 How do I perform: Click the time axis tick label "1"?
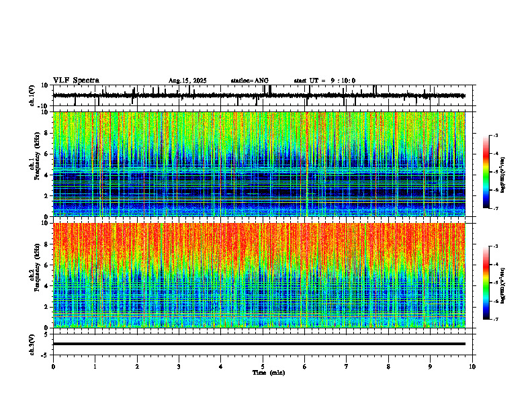(95, 367)
